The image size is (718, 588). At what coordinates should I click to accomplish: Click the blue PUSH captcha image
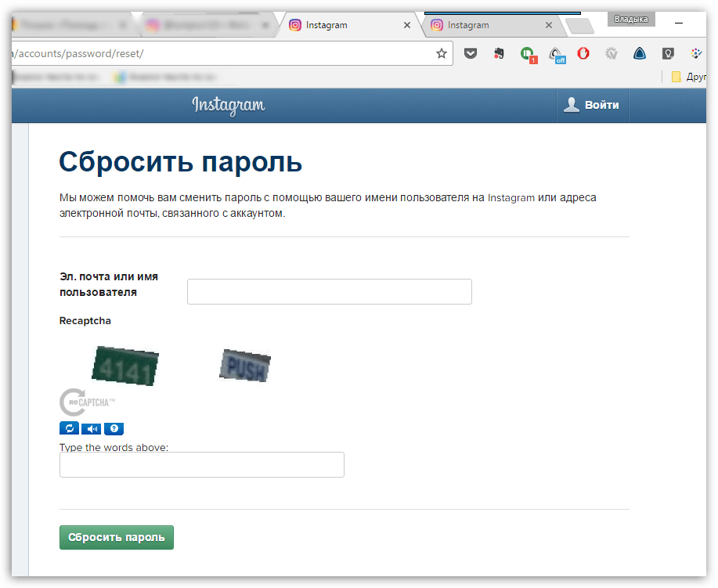245,366
